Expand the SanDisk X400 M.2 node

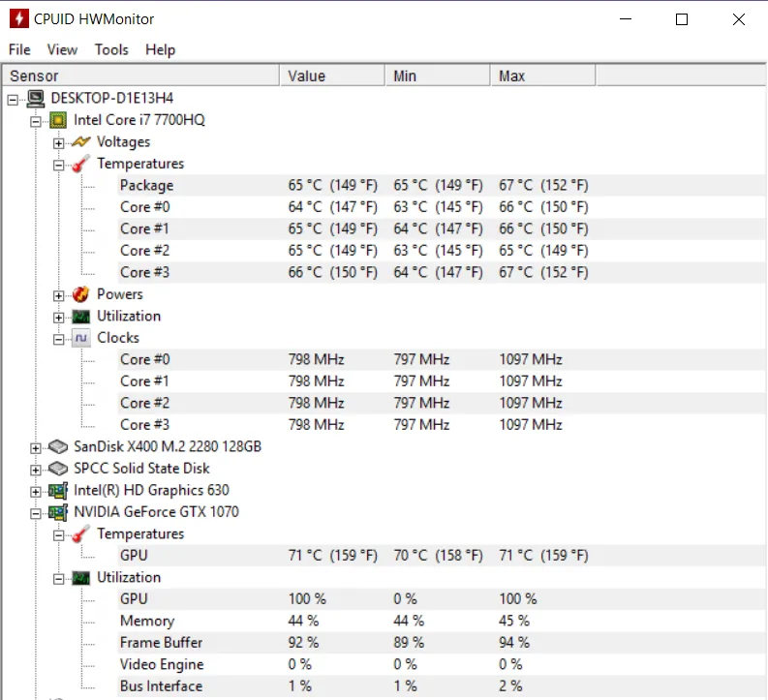coord(36,448)
